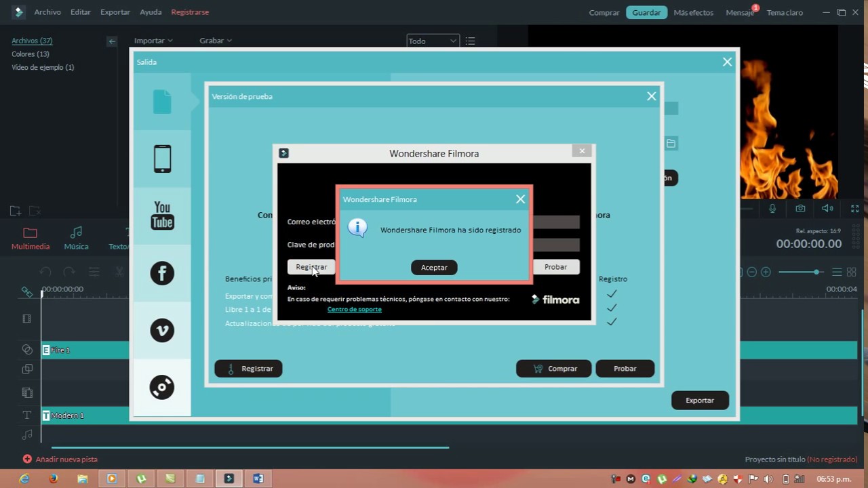Select Archivos (37) in media library
The width and height of the screenshot is (868, 488).
pos(32,41)
